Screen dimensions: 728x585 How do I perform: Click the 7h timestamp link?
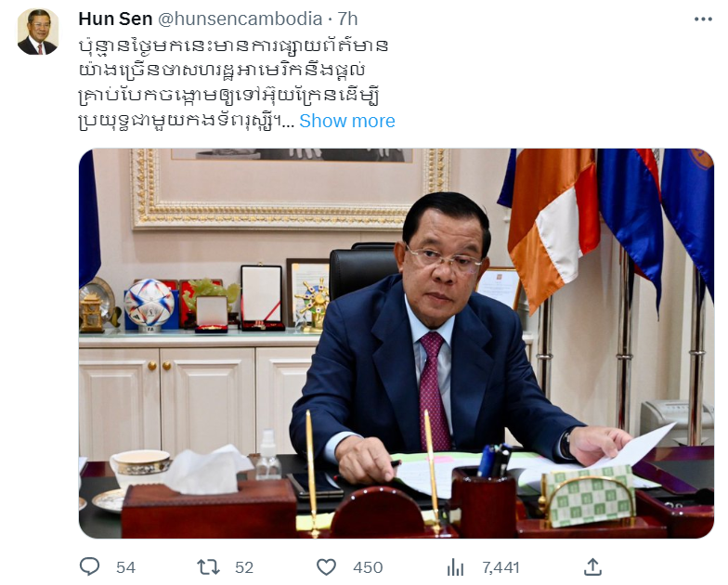(x=347, y=19)
